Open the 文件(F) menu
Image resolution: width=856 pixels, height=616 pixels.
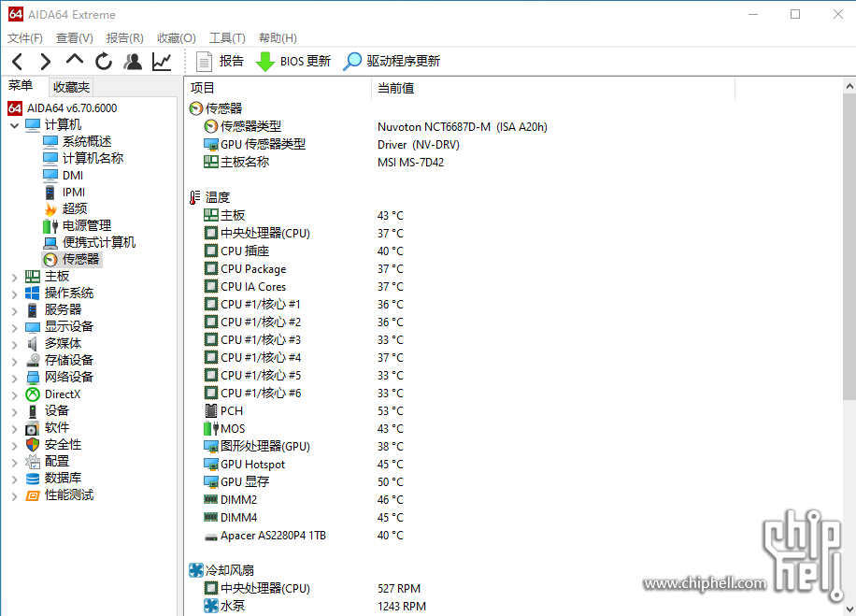pos(25,37)
